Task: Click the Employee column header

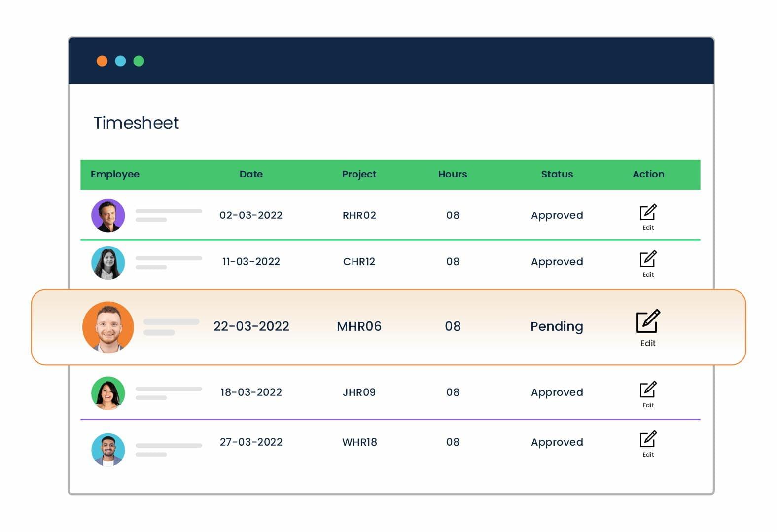Action: pos(115,175)
